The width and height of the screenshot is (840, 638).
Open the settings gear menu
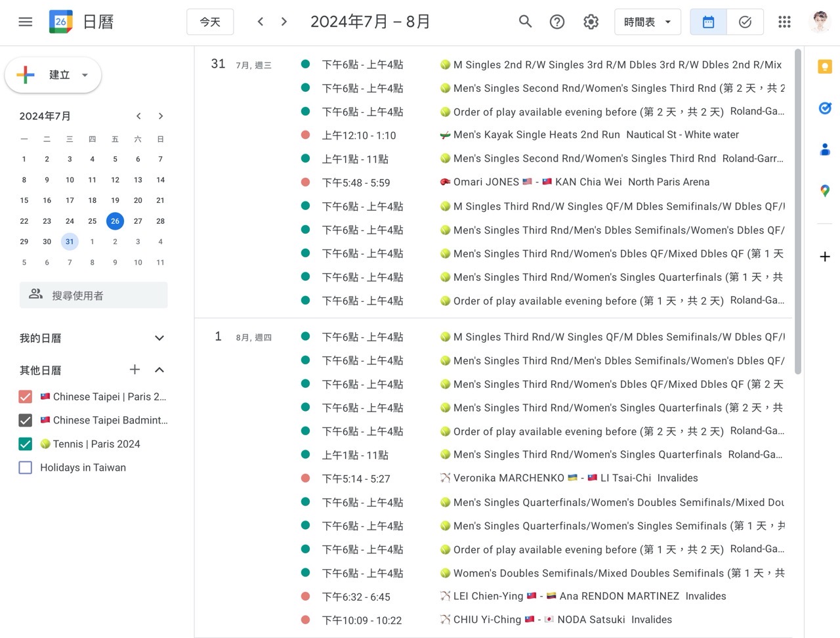[x=591, y=22]
